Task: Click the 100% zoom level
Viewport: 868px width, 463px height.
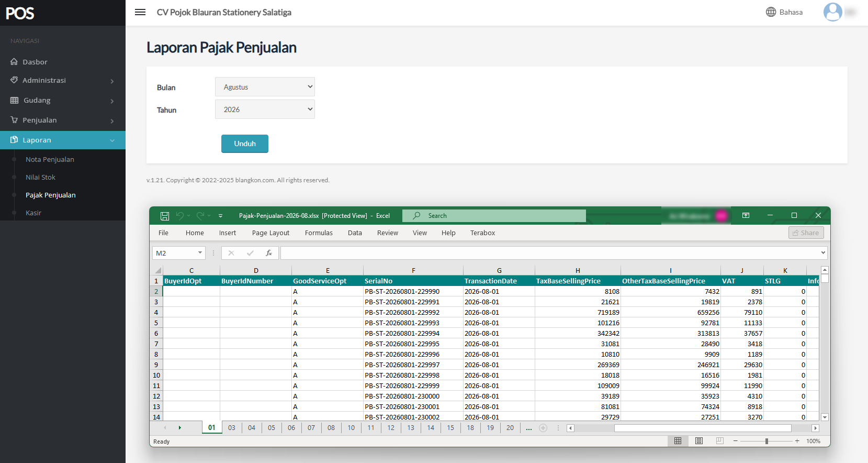Action: 814,441
